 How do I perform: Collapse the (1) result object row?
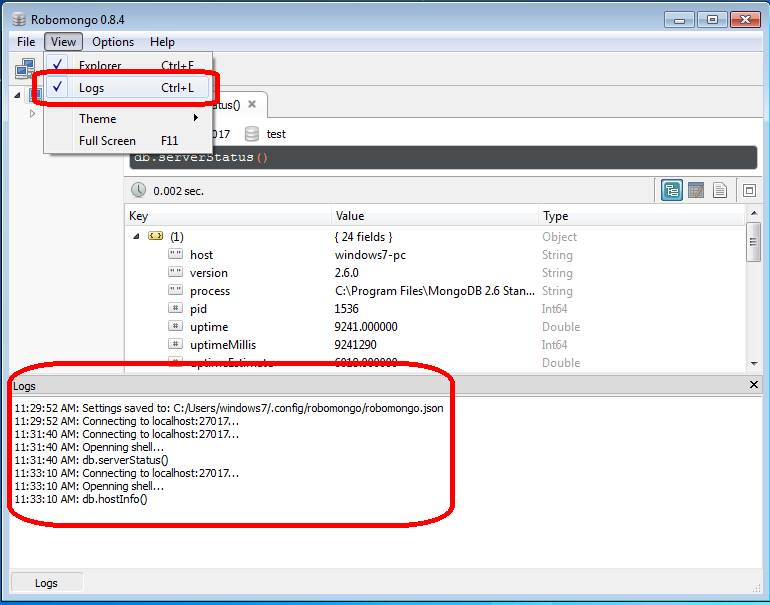pos(136,237)
